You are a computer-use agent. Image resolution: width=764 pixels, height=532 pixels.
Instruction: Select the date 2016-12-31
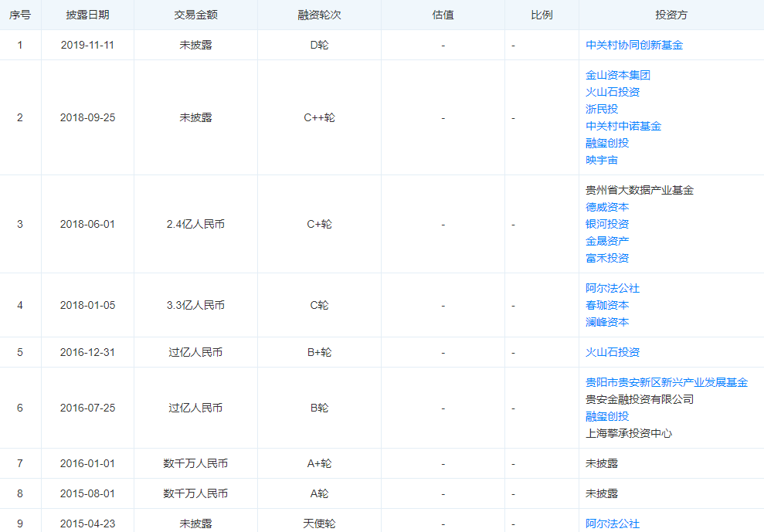tap(88, 352)
